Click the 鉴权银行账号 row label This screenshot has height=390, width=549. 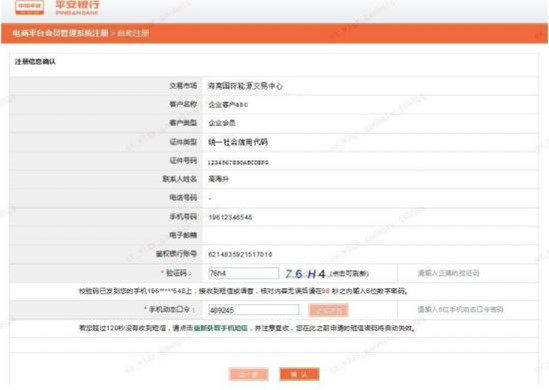tap(176, 254)
